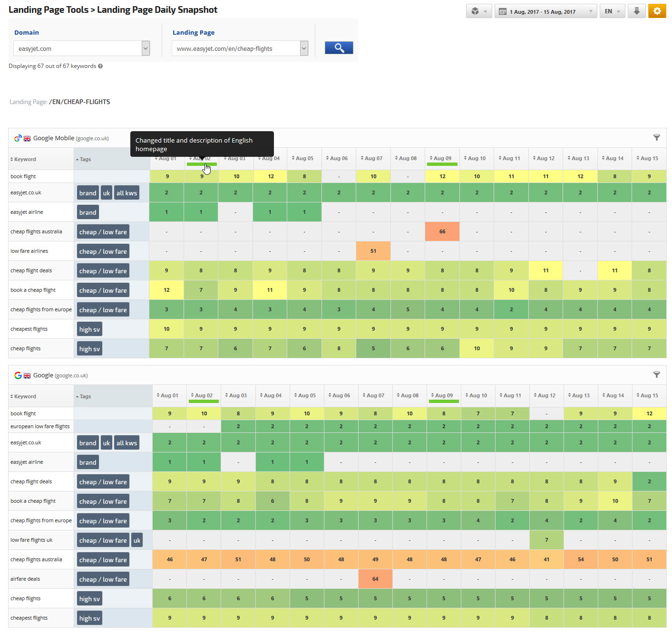Click 'high sv' tag beside cheapest flights in Mobile table
This screenshot has width=672, height=633.
[89, 329]
